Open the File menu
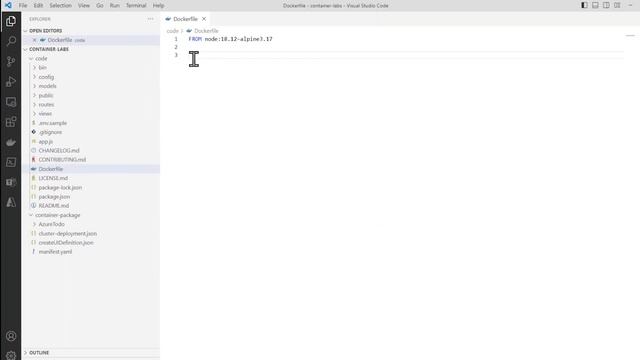 point(23,5)
